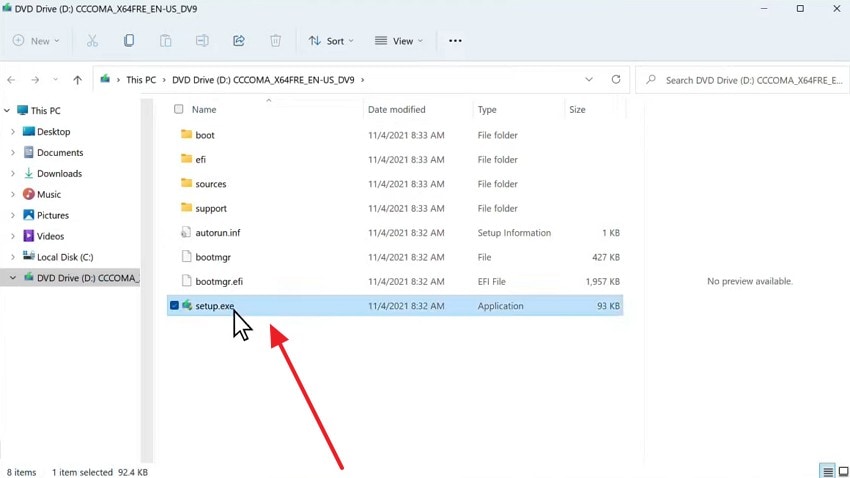Open the View dropdown menu

[x=398, y=41]
